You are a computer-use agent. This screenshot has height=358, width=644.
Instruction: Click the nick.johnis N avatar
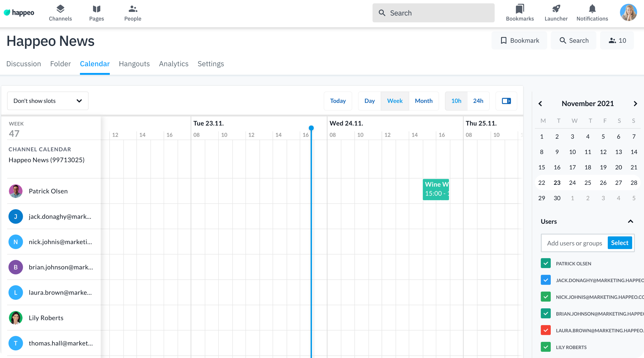(15, 242)
